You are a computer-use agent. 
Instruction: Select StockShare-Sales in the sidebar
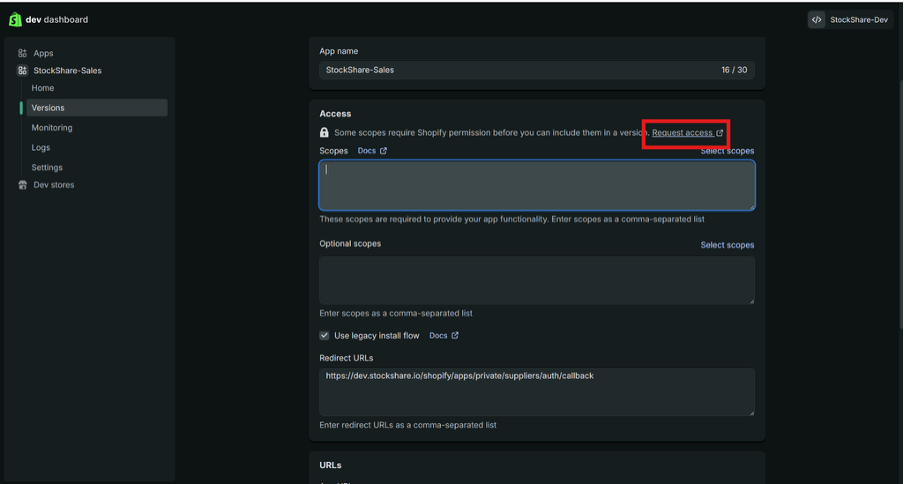[67, 70]
